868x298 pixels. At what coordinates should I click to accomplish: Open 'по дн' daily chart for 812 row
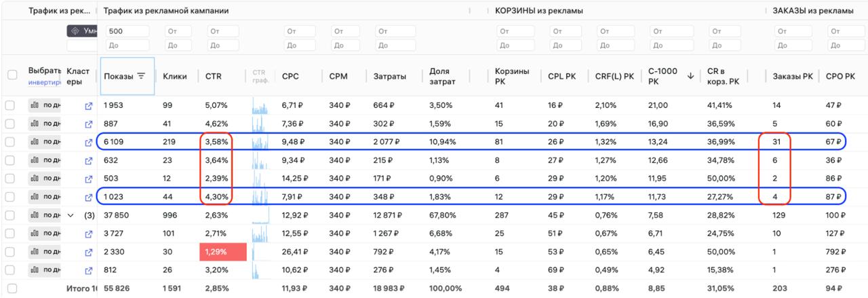(44, 270)
